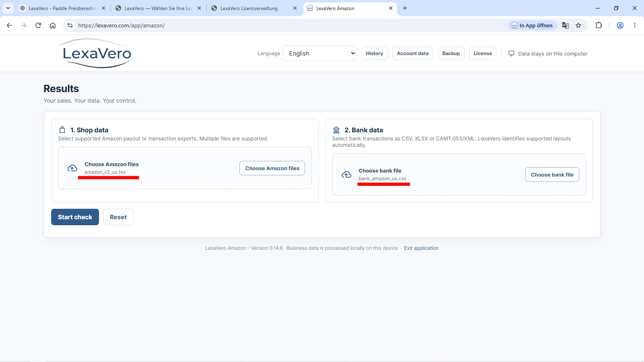644x362 pixels.
Task: Open the browser profile menu
Action: [620, 25]
